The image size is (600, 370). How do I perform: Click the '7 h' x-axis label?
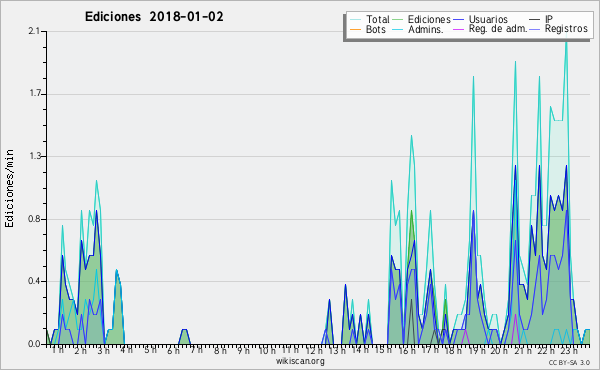[x=197, y=350]
